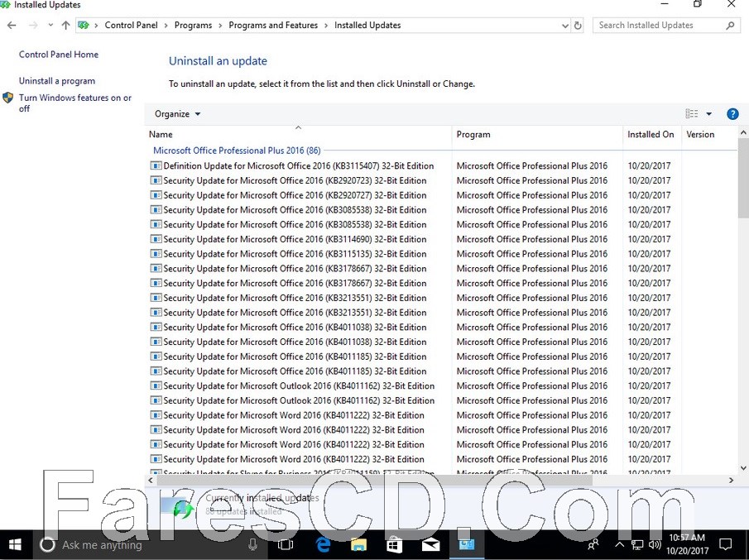Viewport: 749px width, 560px height.
Task: Click the magnifier search icon
Action: pyautogui.click(x=730, y=26)
